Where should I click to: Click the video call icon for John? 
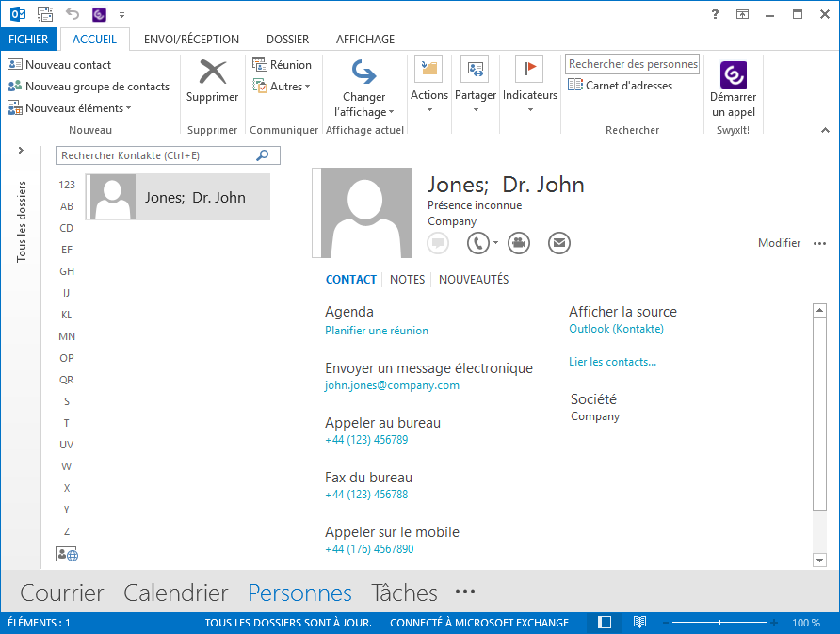point(518,243)
